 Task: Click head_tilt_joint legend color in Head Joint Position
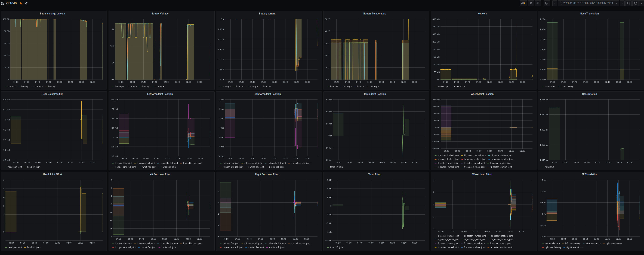pyautogui.click(x=25, y=167)
